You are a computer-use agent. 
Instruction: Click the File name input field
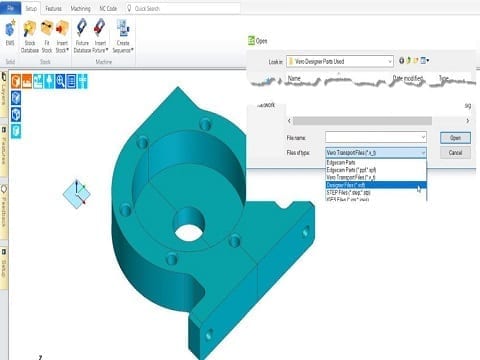coord(376,137)
